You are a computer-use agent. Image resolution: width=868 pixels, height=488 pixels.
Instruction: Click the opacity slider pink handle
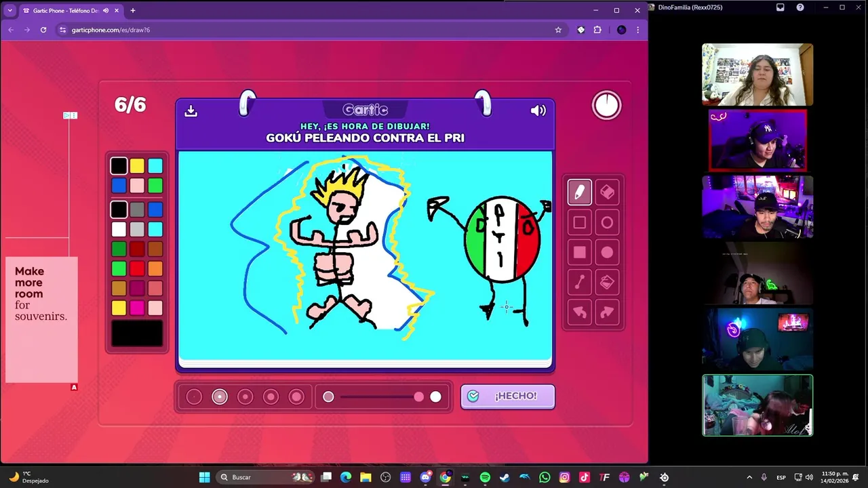coord(419,397)
